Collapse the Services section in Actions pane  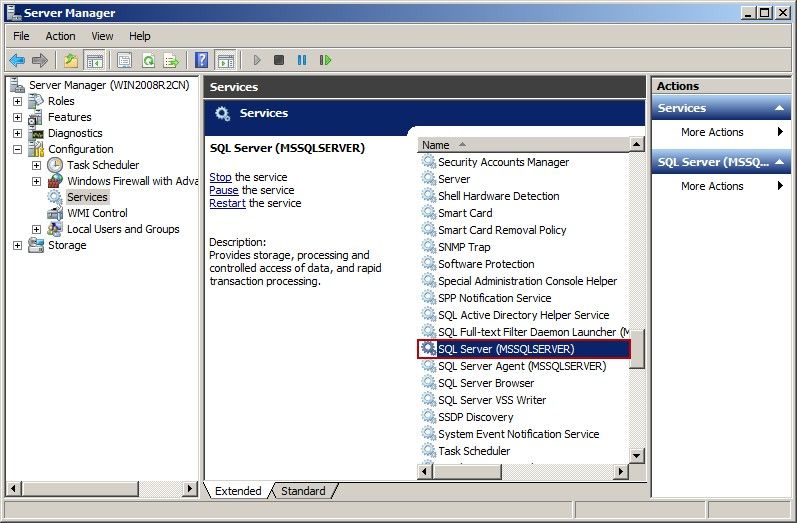point(779,108)
